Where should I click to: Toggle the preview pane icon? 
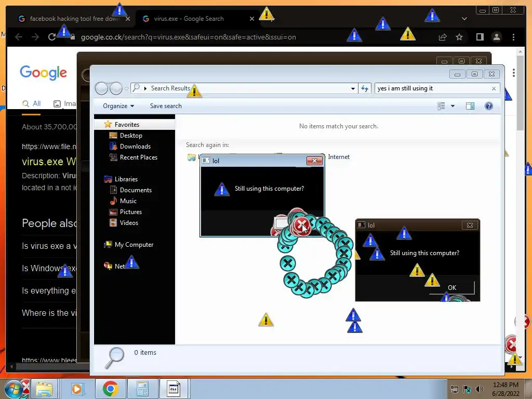click(470, 106)
